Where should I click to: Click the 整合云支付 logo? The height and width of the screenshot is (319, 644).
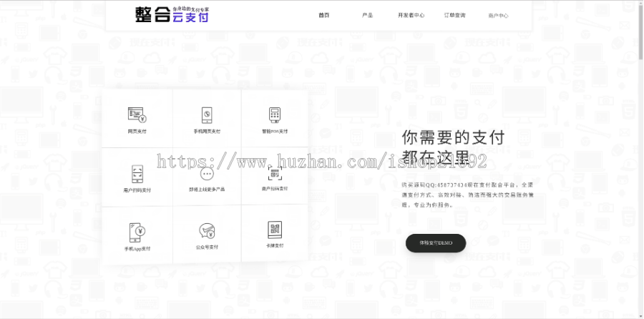[172, 14]
